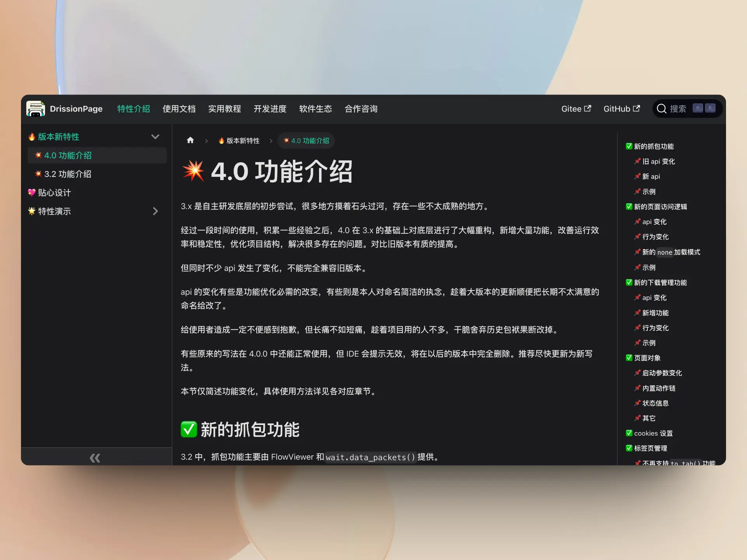Click the GitHub external link icon
The height and width of the screenshot is (560, 747).
[636, 108]
